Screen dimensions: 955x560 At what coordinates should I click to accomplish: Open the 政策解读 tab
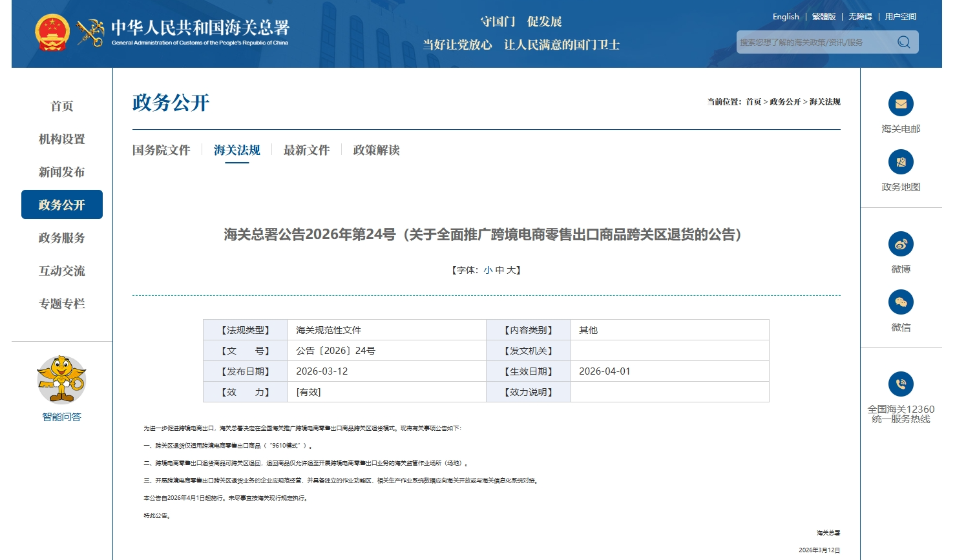376,150
